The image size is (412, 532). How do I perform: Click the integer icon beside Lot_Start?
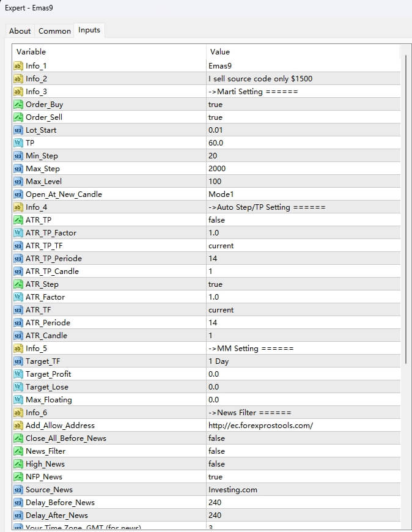pos(18,130)
